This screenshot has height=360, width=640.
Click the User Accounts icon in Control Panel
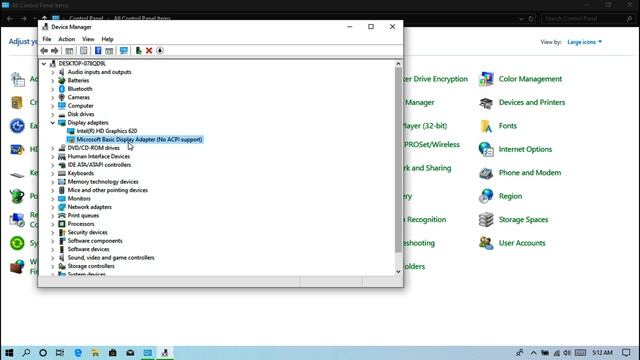pos(486,243)
